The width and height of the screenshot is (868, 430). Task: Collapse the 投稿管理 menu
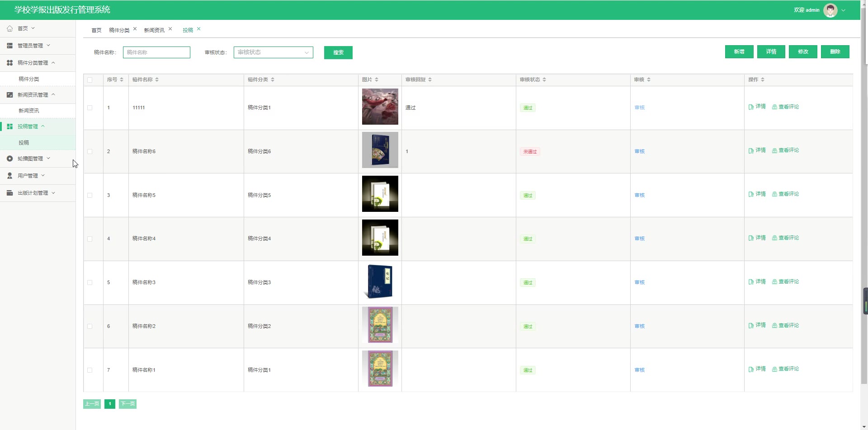pos(43,126)
